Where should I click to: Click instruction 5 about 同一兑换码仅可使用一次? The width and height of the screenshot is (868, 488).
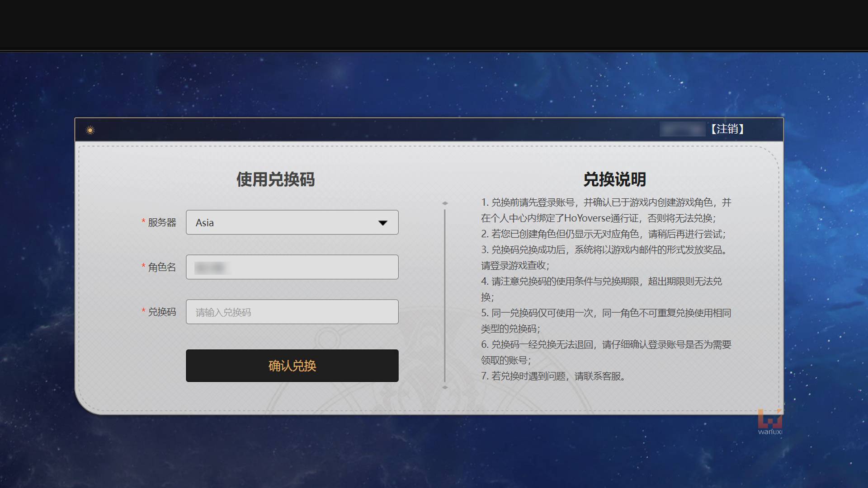[x=606, y=321]
